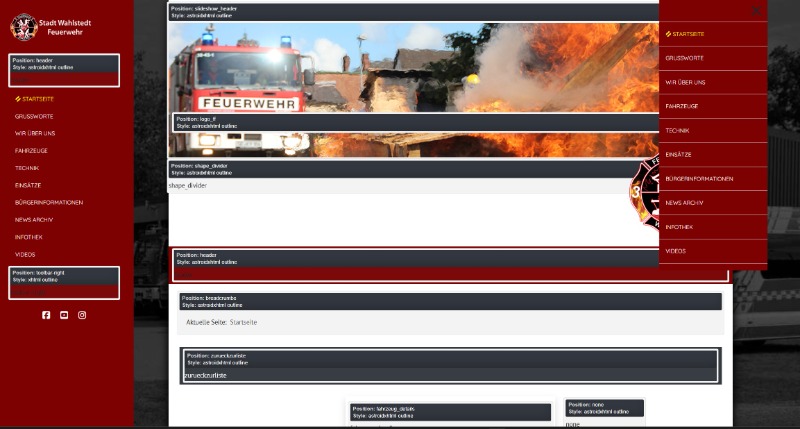Screen dimensions: 800x429
Task: Click the fire department badge emblem
Action: click(644, 192)
